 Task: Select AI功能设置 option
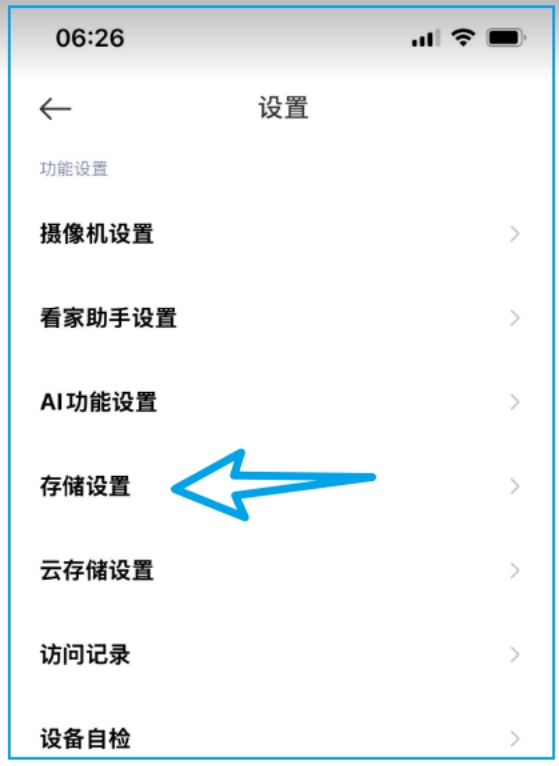point(280,402)
